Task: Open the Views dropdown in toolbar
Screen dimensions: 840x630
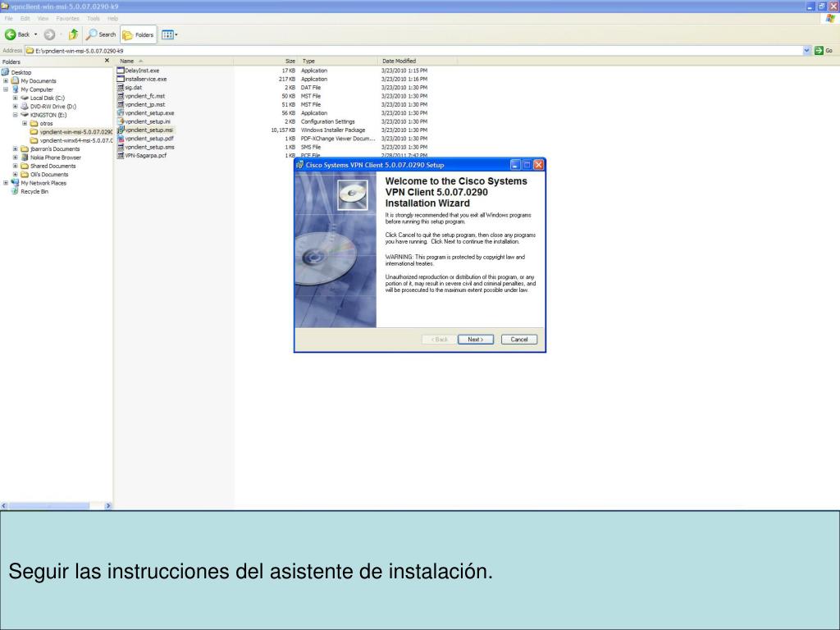Action: coord(169,34)
